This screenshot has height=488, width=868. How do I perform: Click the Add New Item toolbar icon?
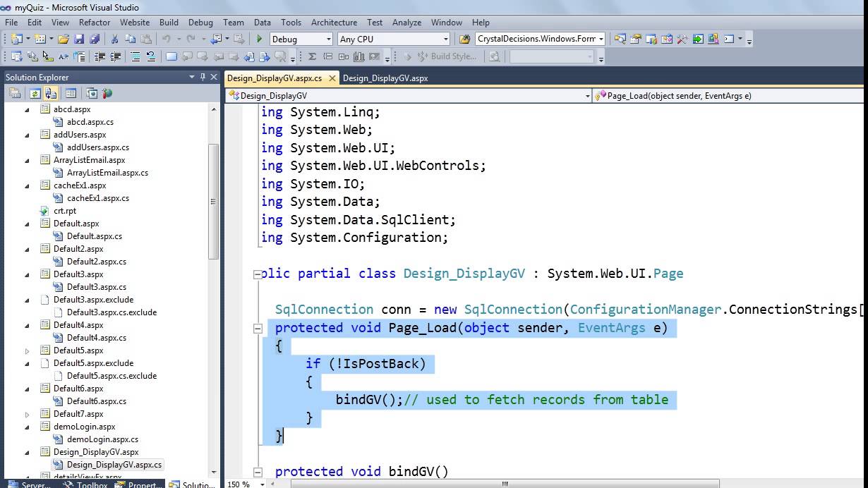pos(40,39)
